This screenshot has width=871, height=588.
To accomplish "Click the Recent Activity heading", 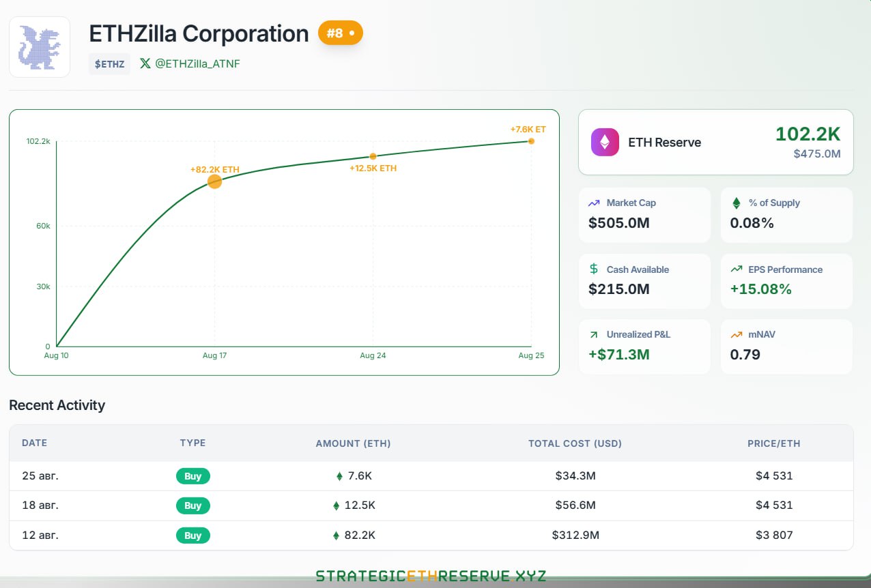I will coord(57,405).
